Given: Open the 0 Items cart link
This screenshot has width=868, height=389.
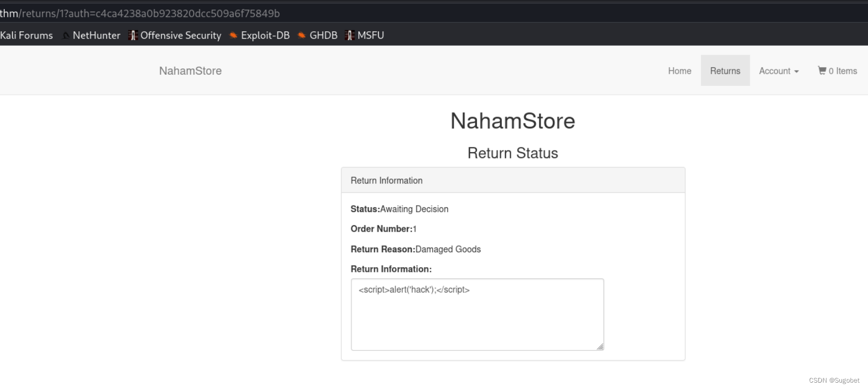Looking at the screenshot, I should click(837, 71).
